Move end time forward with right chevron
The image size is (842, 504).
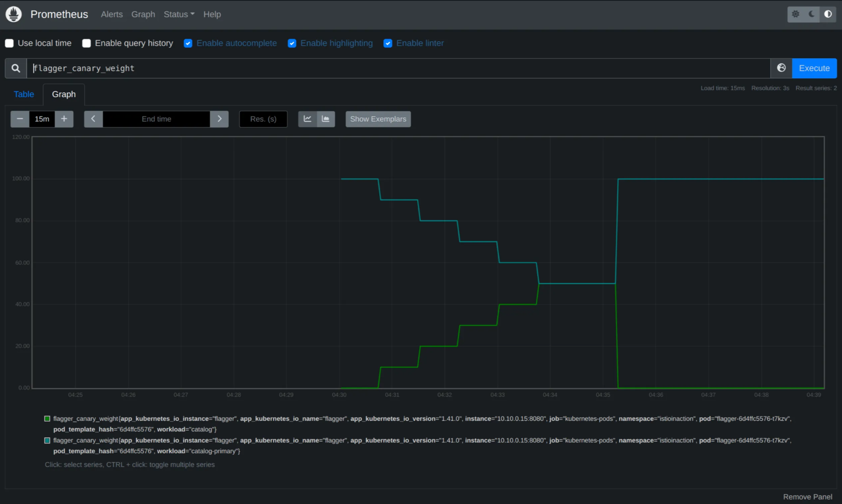pyautogui.click(x=219, y=119)
